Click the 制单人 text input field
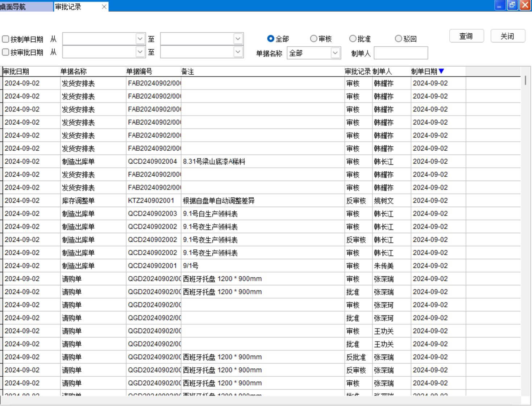The width and height of the screenshot is (532, 406). 400,53
